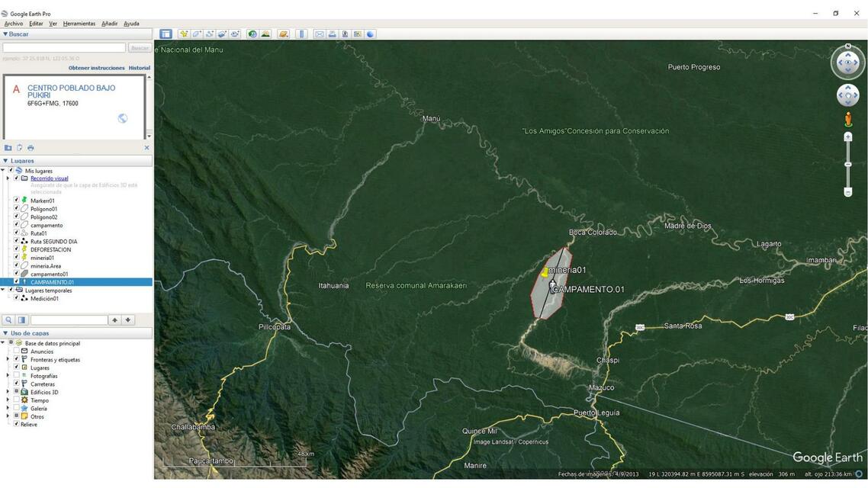The height and width of the screenshot is (488, 868).
Task: Collapse the Buscar panel header
Action: pos(77,34)
